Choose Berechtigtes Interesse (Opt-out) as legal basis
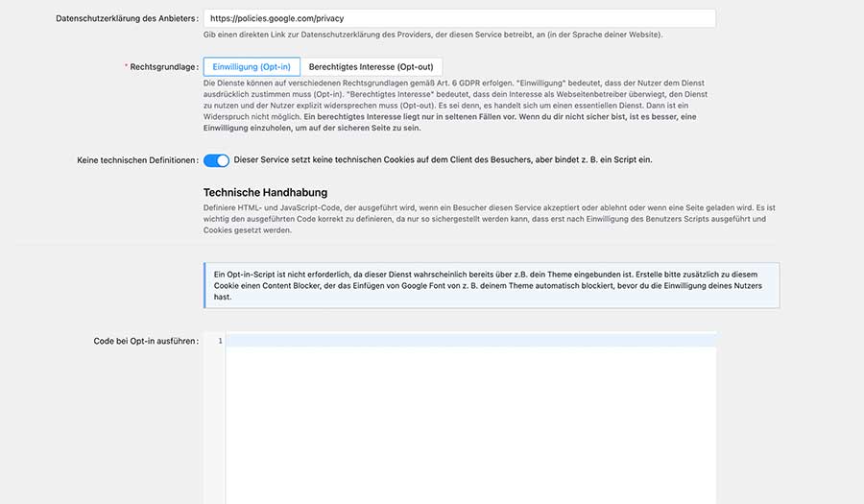864x504 pixels. (x=371, y=66)
